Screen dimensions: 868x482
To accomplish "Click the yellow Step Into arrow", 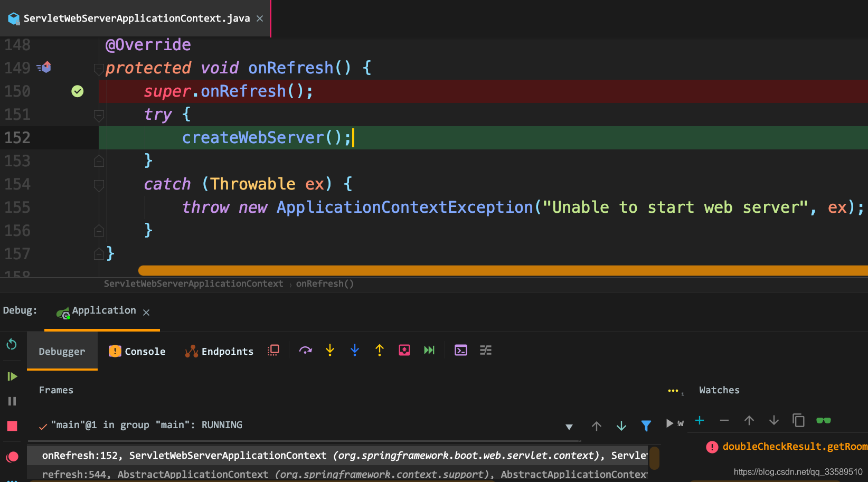I will point(330,351).
